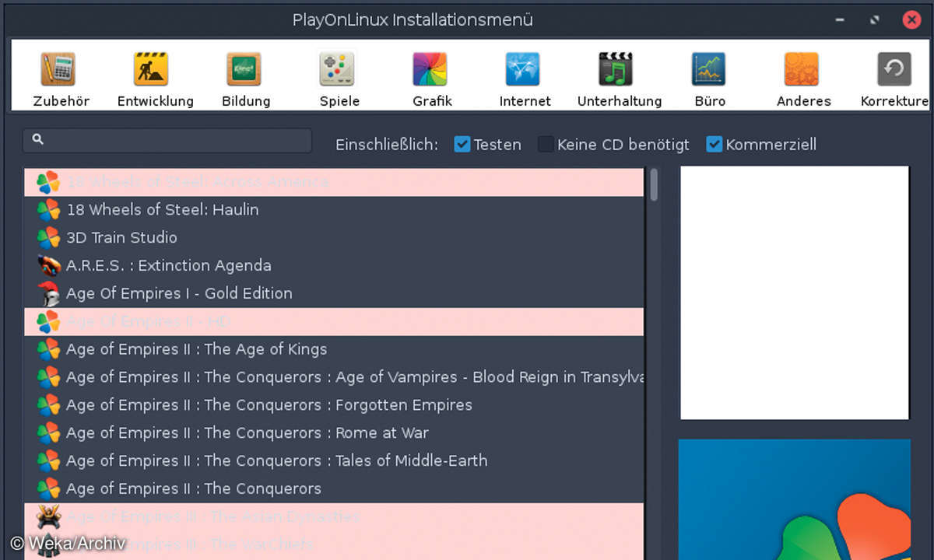934x560 pixels.
Task: Click icon beside Rome at War entry
Action: coord(48,433)
